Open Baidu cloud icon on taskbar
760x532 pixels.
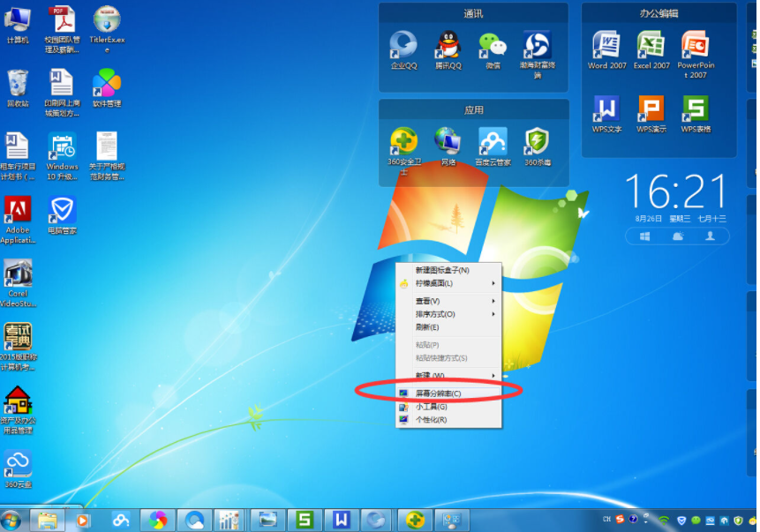(x=121, y=521)
